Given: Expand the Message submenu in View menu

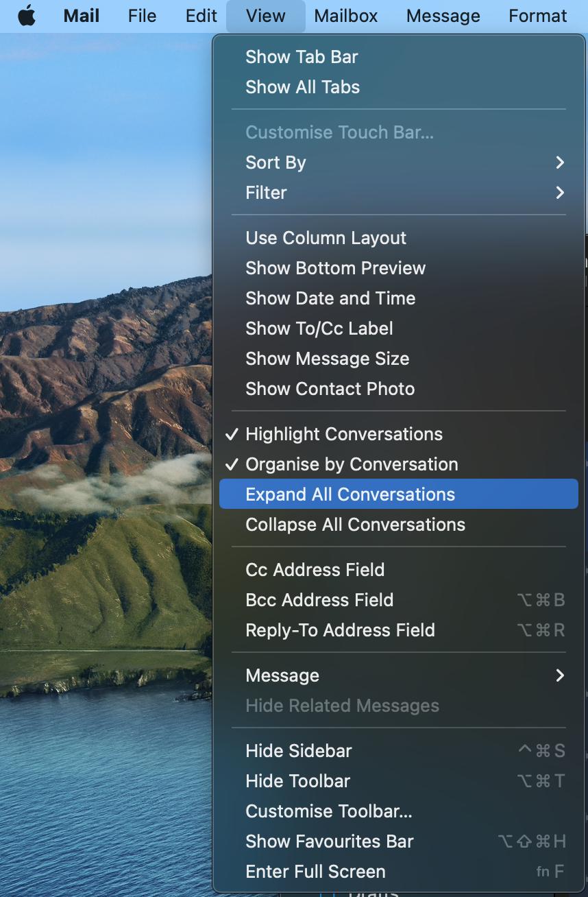Looking at the screenshot, I should click(x=399, y=675).
